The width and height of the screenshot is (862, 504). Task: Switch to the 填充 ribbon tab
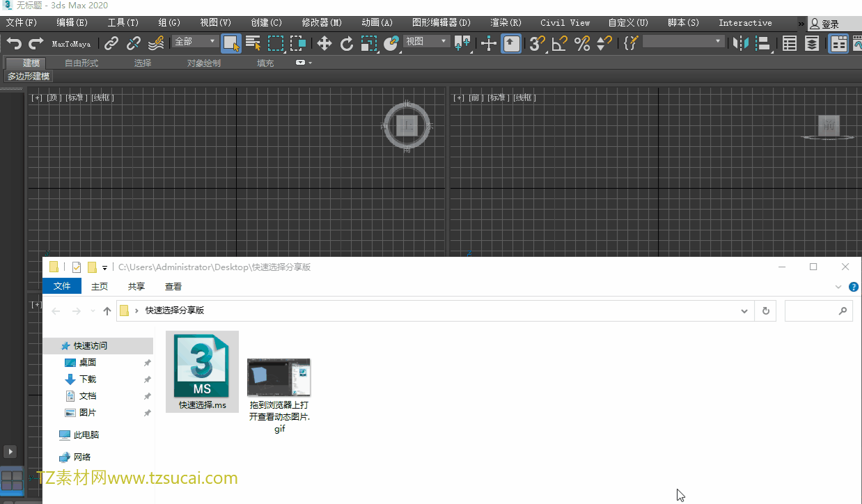pos(265,63)
